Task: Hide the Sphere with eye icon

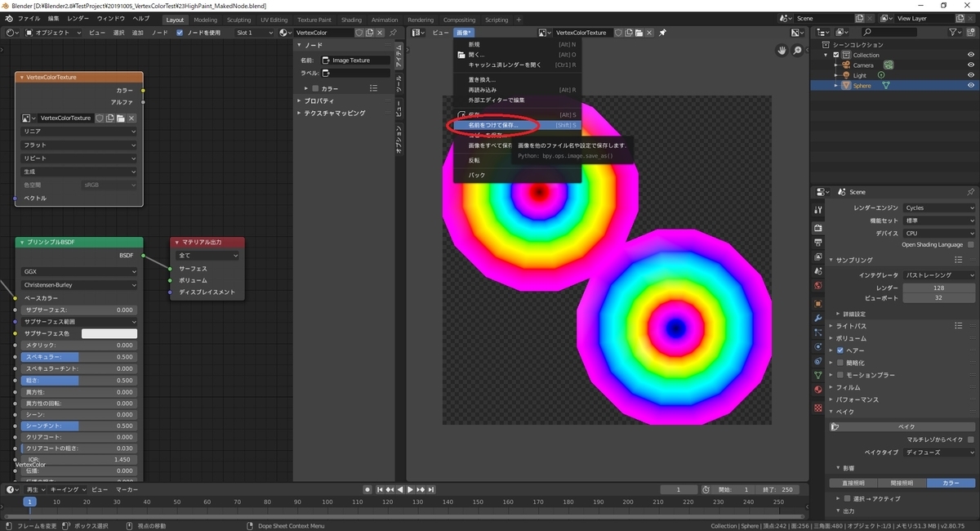Action: [971, 85]
